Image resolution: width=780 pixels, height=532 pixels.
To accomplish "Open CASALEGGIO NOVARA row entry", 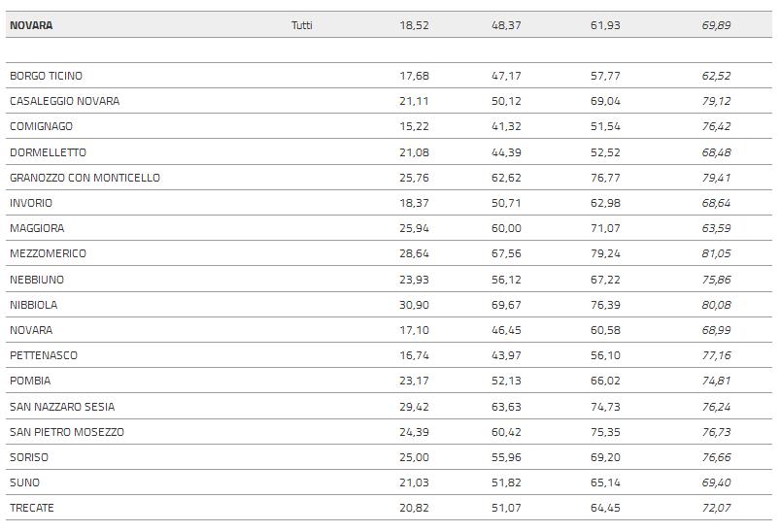I will 65,101.
